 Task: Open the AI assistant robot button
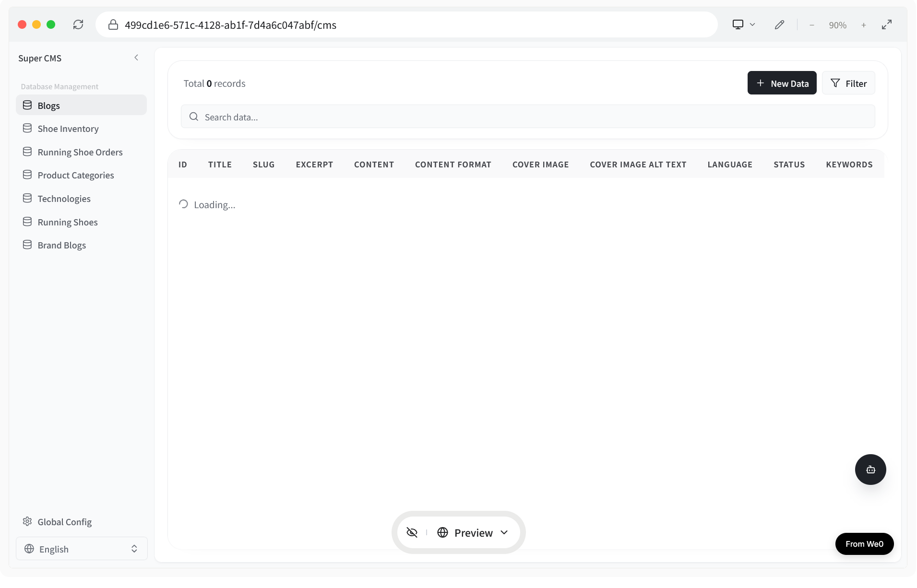[x=870, y=469]
